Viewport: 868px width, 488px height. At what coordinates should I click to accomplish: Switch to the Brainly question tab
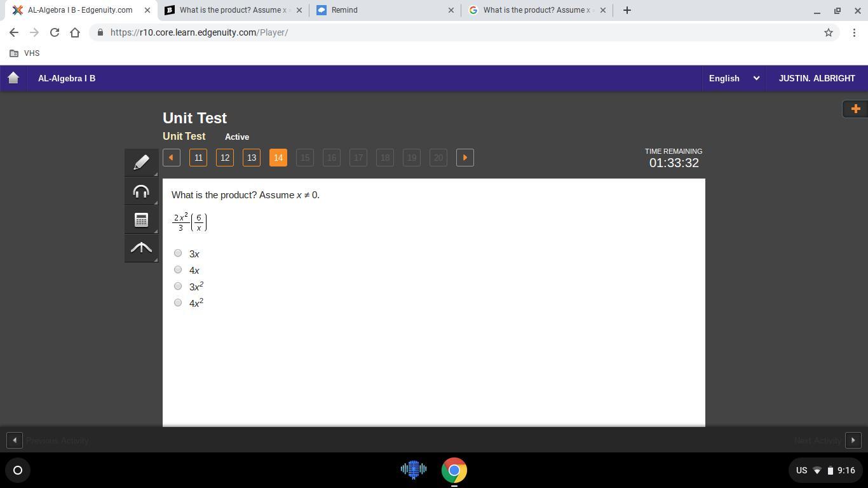point(233,10)
